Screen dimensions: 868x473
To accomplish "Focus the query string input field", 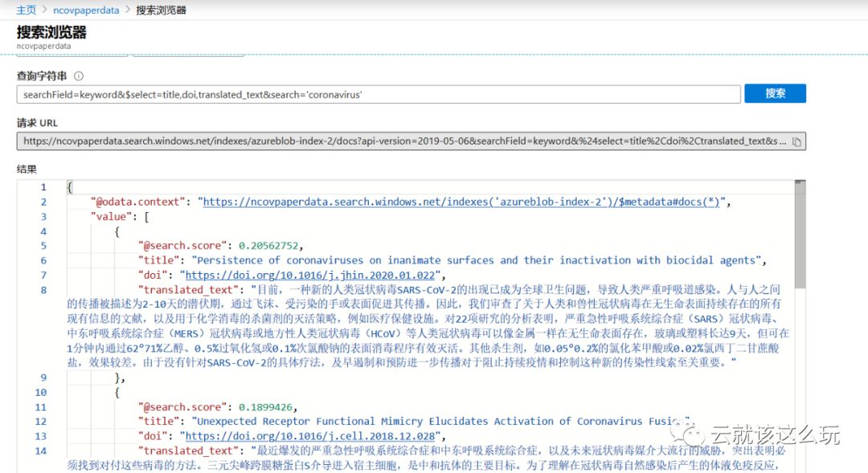I will pyautogui.click(x=379, y=95).
